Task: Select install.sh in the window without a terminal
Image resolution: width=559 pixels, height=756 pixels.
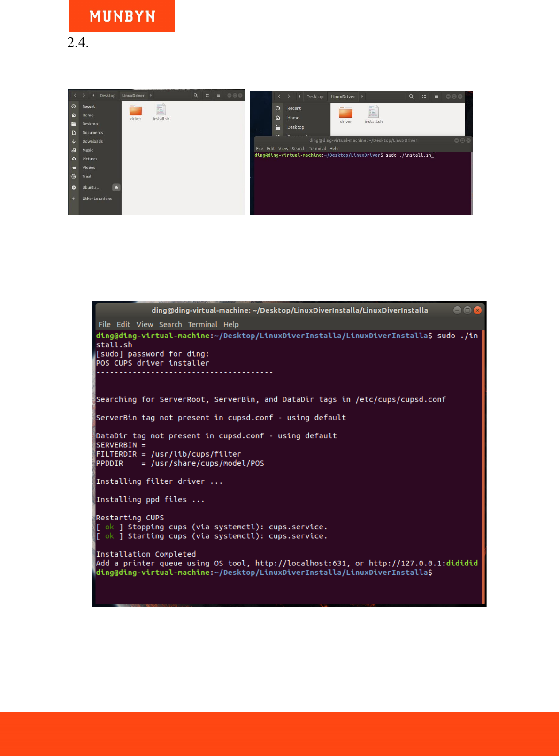Action: [x=161, y=112]
